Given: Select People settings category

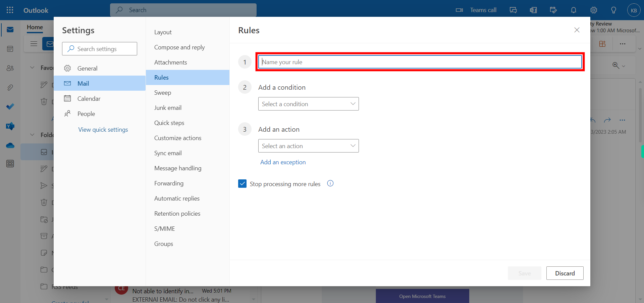Looking at the screenshot, I should tap(100, 114).
